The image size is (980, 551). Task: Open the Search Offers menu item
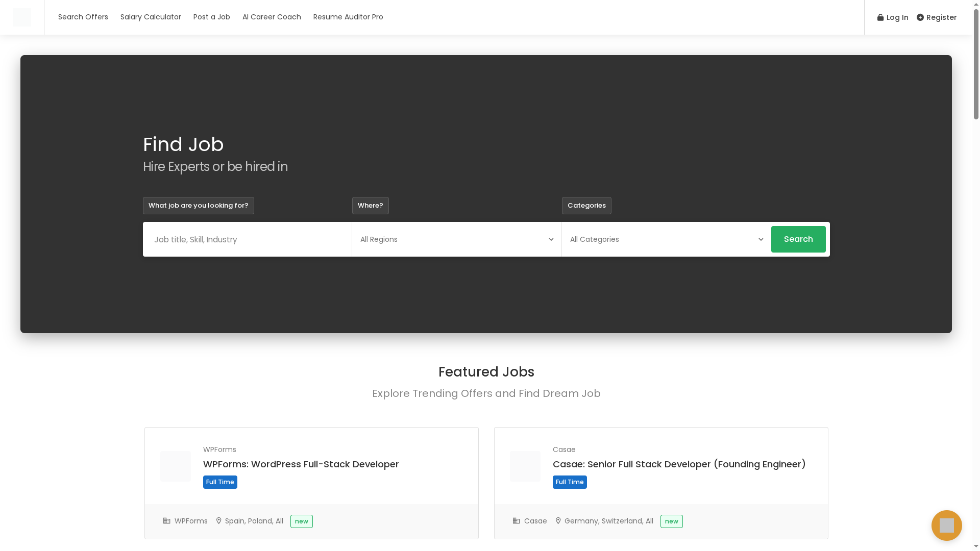(83, 17)
